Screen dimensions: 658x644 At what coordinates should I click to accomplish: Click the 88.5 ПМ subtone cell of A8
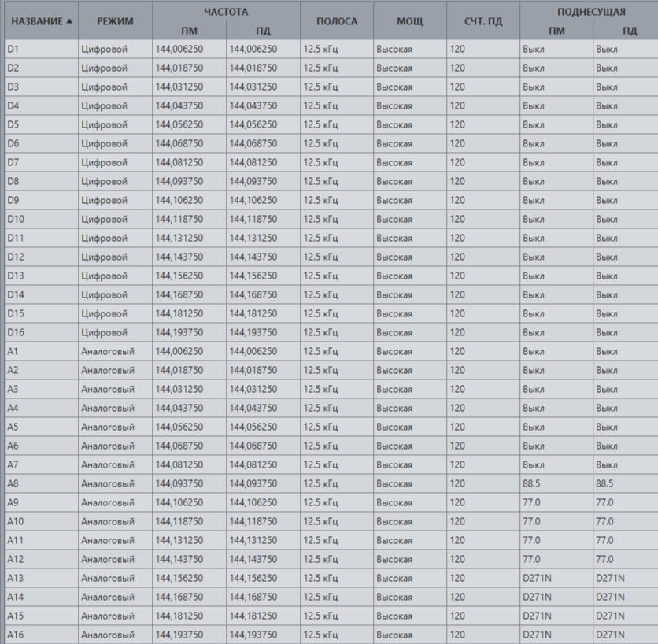pos(556,483)
